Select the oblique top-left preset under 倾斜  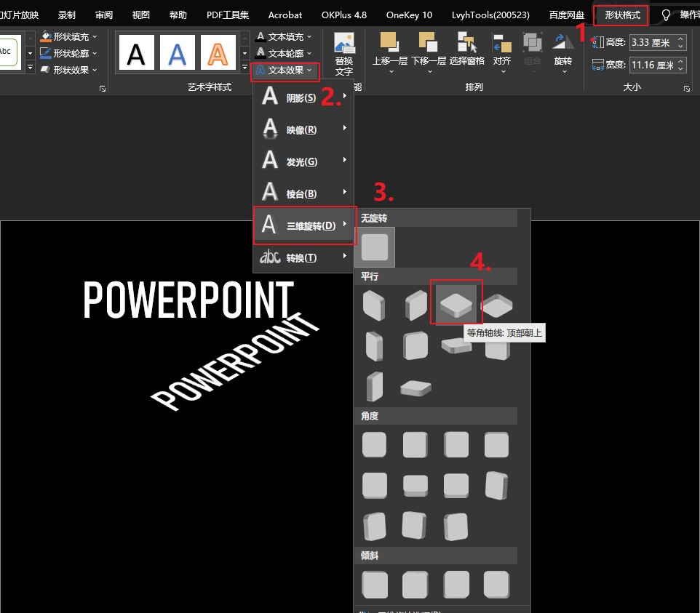[x=374, y=585]
